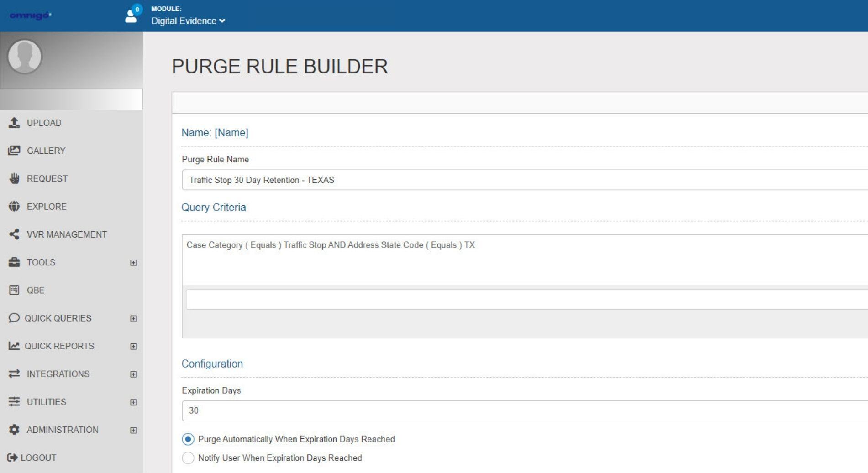Viewport: 868px width, 473px height.
Task: Click the Logout exit icon
Action: pos(12,457)
